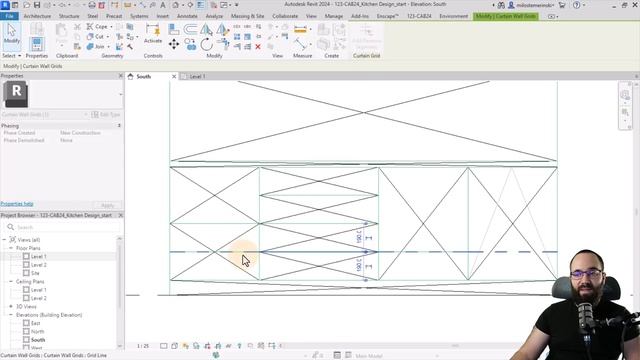Open the Properties help link
The width and height of the screenshot is (640, 360).
click(x=17, y=204)
